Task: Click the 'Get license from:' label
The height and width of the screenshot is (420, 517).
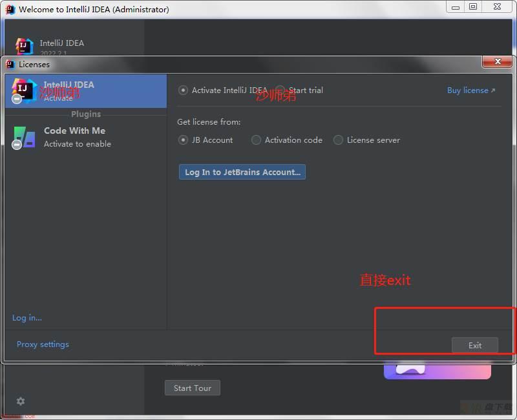Action: coord(209,122)
